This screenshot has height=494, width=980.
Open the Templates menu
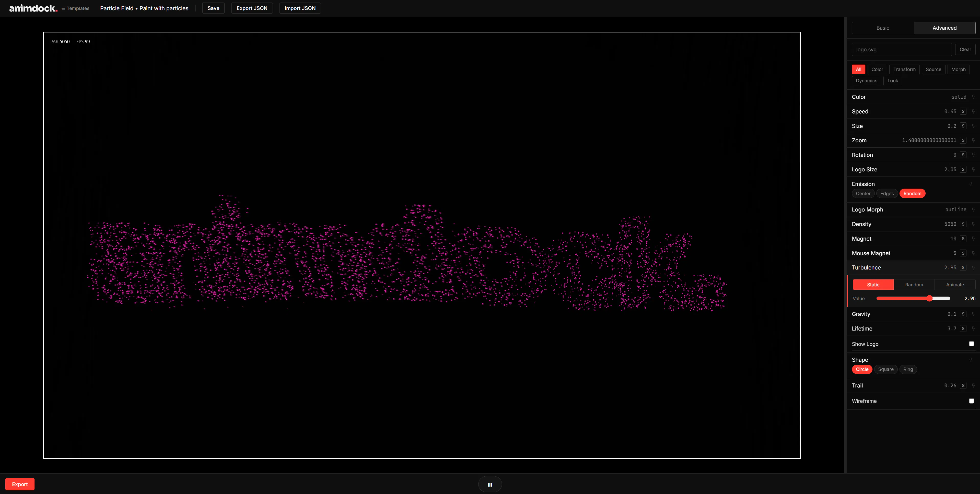[x=75, y=8]
